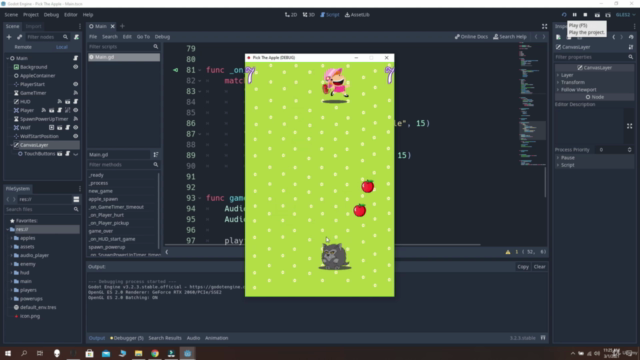Image resolution: width=640 pixels, height=360 pixels.
Task: Open the warning indicator in script status bar
Action: [508, 252]
